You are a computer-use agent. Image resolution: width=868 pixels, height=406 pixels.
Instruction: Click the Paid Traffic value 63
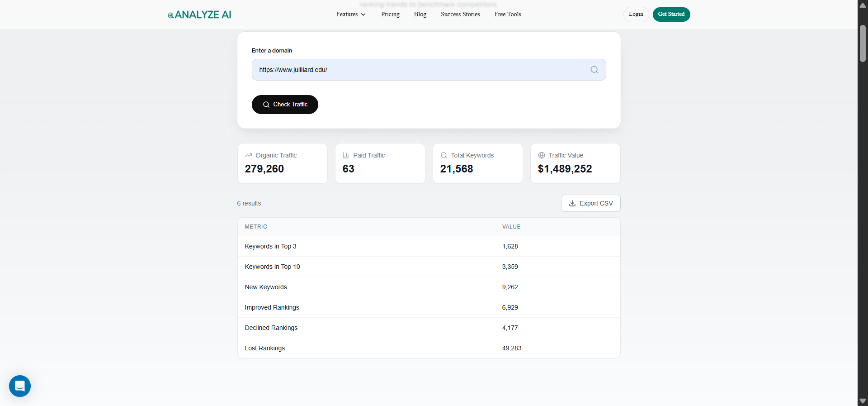(x=348, y=169)
